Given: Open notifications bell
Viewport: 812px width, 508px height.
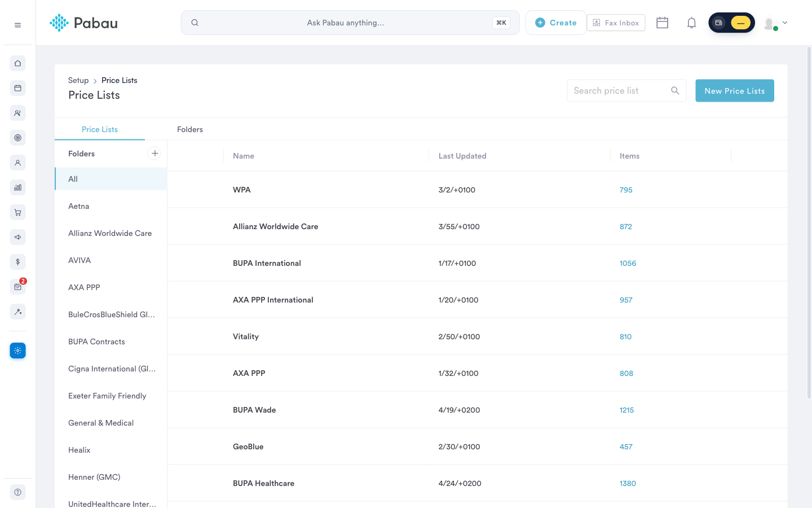Looking at the screenshot, I should [691, 23].
